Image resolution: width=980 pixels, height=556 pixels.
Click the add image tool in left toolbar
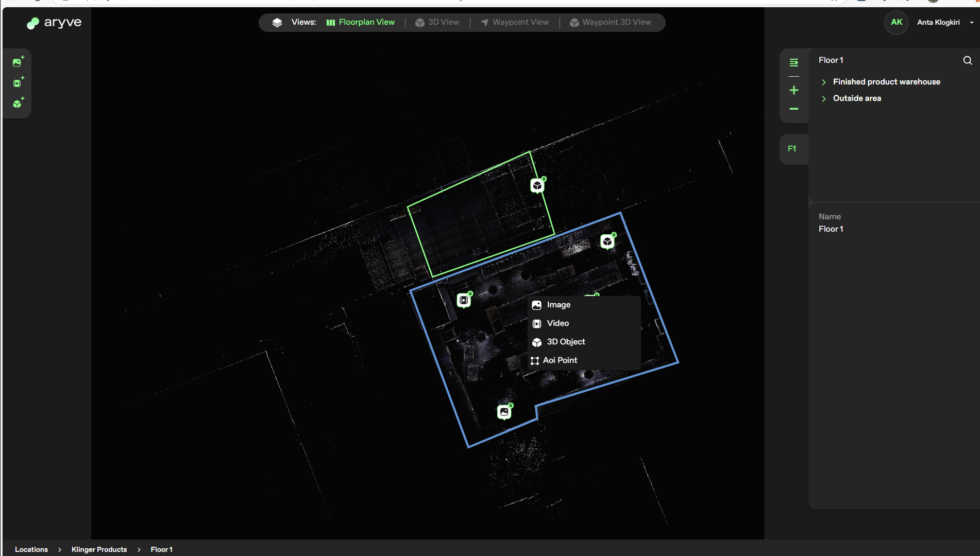[x=18, y=62]
